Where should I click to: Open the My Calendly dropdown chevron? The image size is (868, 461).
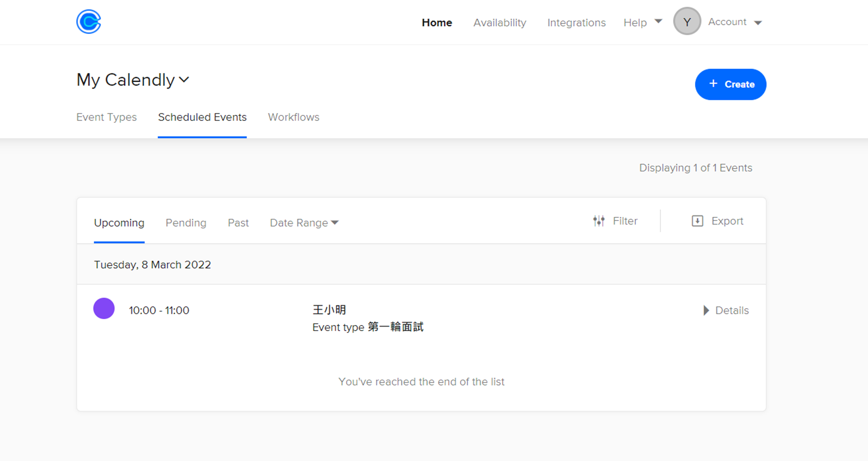tap(184, 79)
